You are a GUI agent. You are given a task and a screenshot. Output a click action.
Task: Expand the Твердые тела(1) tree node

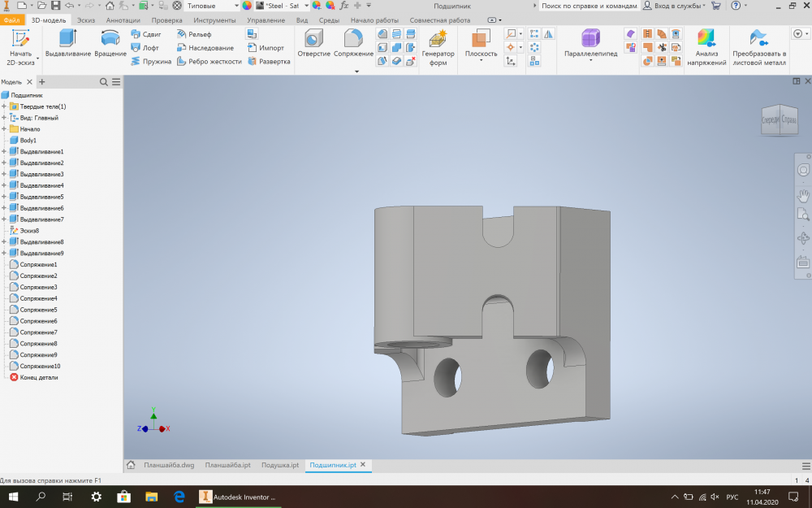click(5, 106)
